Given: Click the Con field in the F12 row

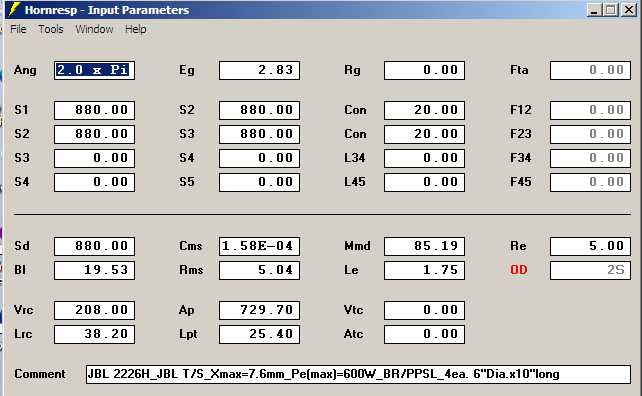Looking at the screenshot, I should coord(424,110).
